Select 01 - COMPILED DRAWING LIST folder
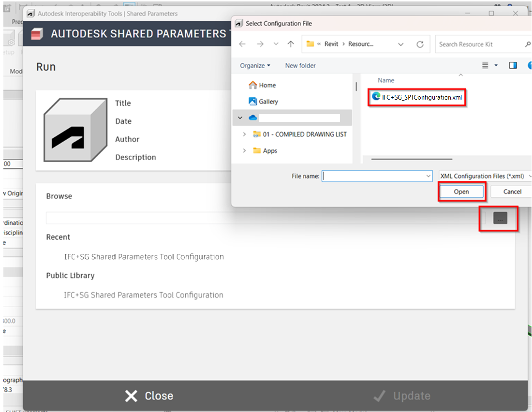Image resolution: width=532 pixels, height=412 pixels. pyautogui.click(x=305, y=134)
